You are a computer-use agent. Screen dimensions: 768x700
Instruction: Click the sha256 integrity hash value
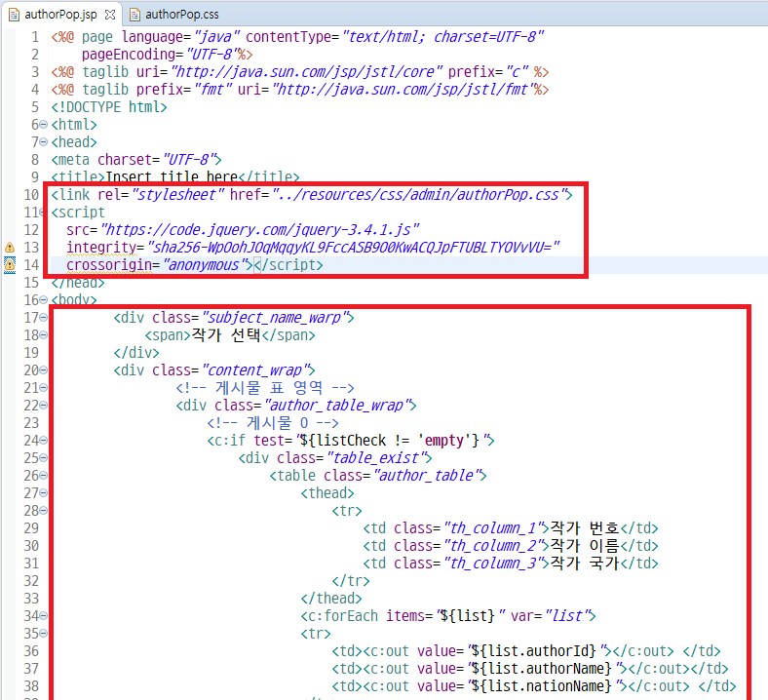[353, 248]
